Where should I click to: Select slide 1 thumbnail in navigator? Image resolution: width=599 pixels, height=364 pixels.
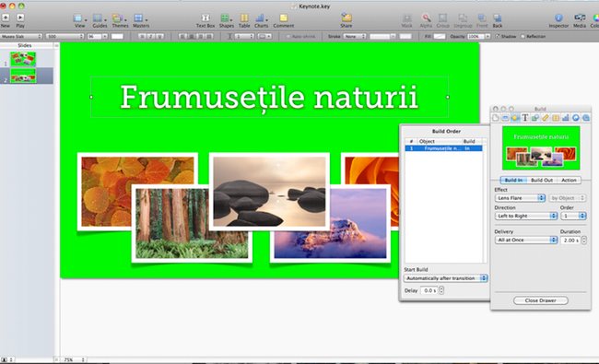(x=23, y=59)
